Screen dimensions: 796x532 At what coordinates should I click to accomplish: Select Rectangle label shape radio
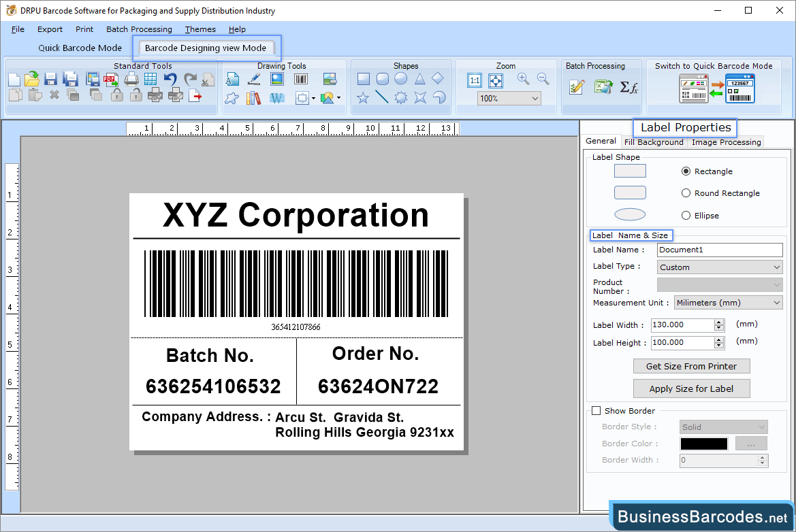686,171
